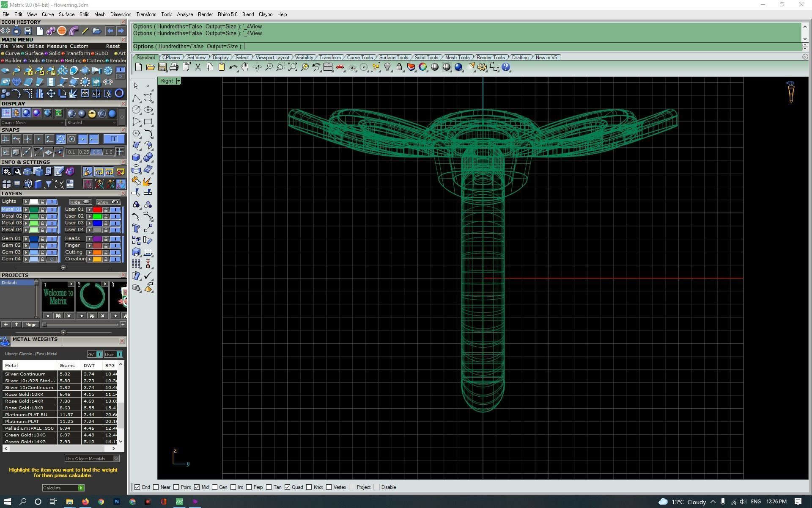Viewport: 812px width, 508px height.
Task: Click the Save file icon in Standard toolbar
Action: (162, 67)
